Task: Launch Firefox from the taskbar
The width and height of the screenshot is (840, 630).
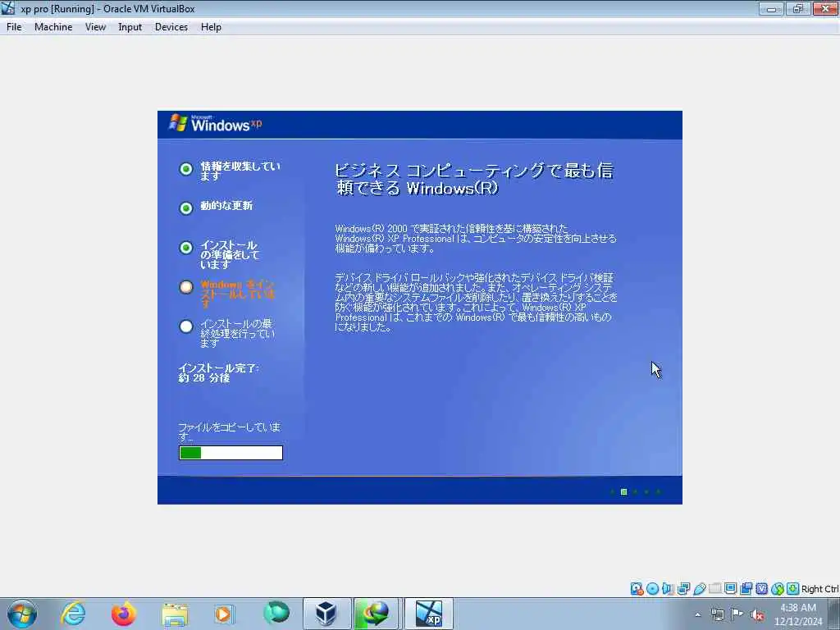Action: 124,614
